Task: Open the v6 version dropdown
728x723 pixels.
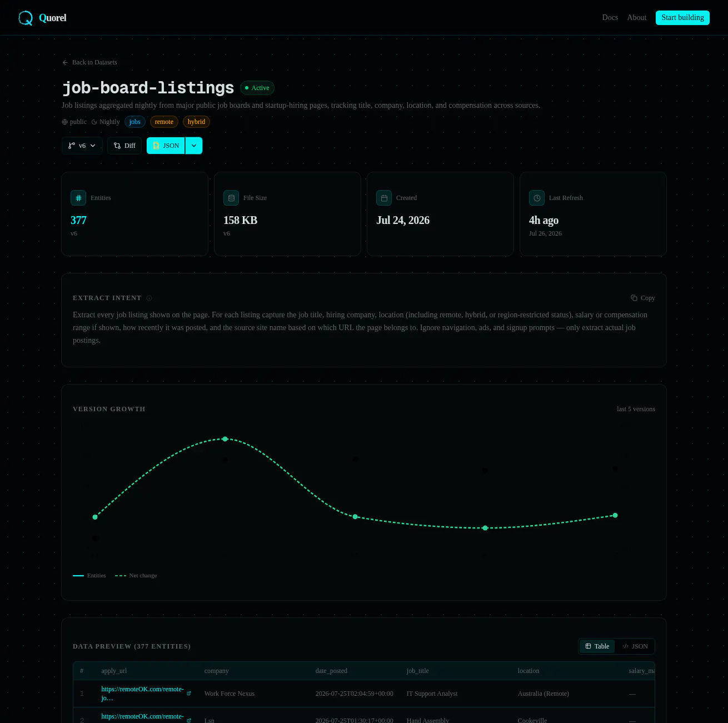Action: (x=82, y=146)
